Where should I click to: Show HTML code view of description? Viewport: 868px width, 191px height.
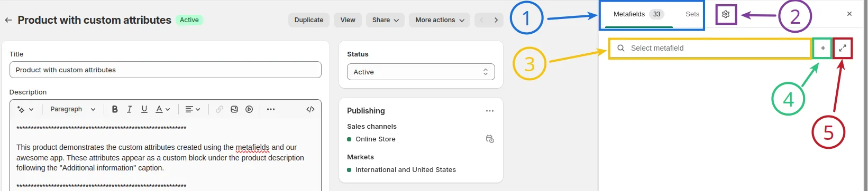(310, 109)
